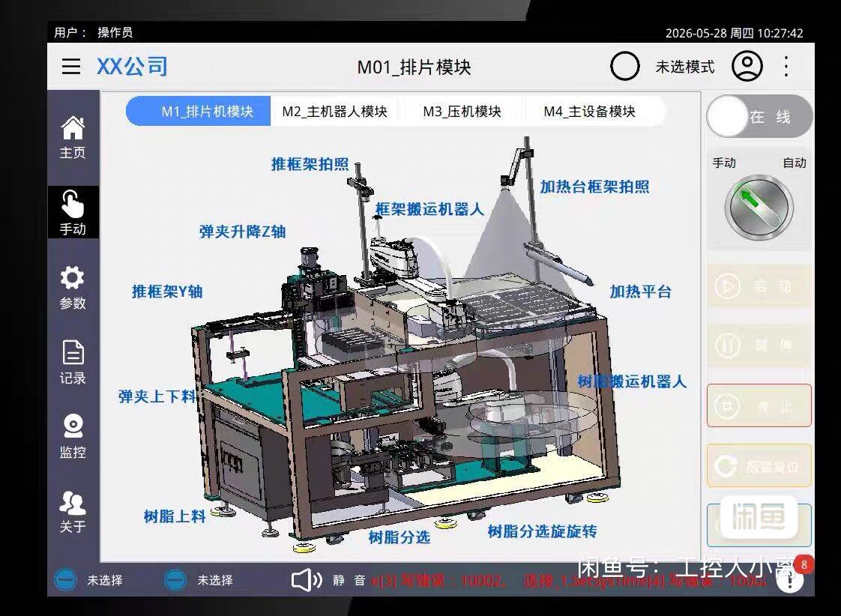Select the 弹夹上下料 label

click(157, 396)
